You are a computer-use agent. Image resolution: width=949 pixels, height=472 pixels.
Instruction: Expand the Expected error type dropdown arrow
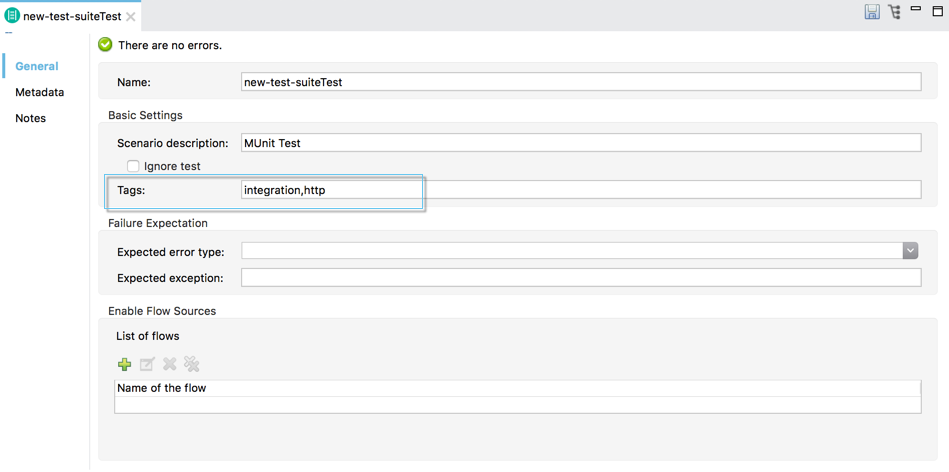910,251
